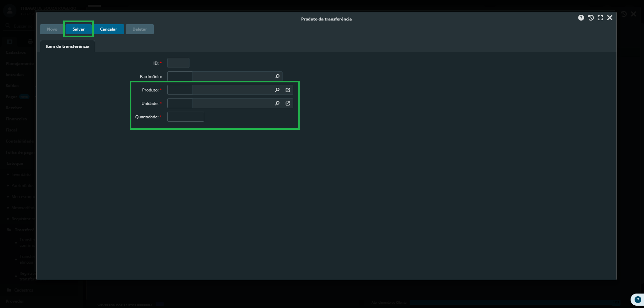Select the Item da transferência tab
The image size is (644, 308).
tap(68, 46)
